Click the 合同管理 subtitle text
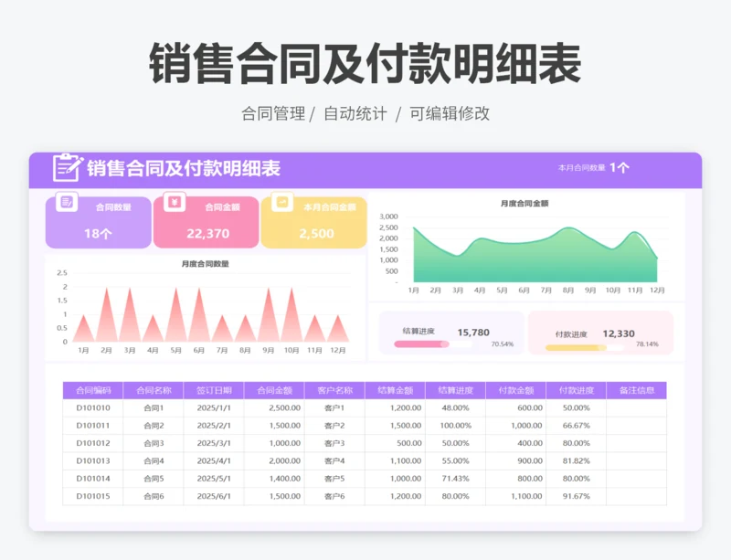 point(273,113)
